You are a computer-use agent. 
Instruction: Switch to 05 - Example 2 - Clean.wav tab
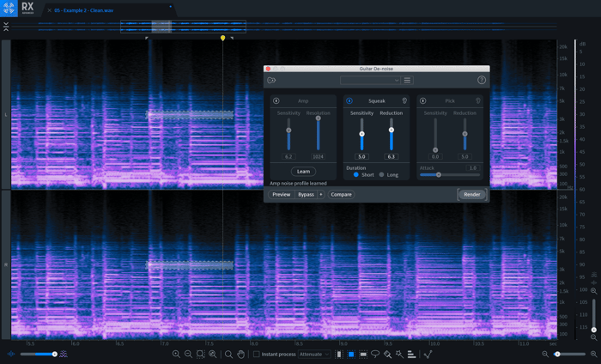84,10
